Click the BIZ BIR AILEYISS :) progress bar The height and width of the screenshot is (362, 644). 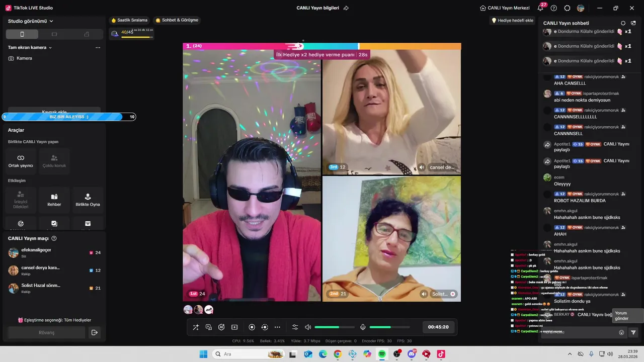click(x=69, y=117)
